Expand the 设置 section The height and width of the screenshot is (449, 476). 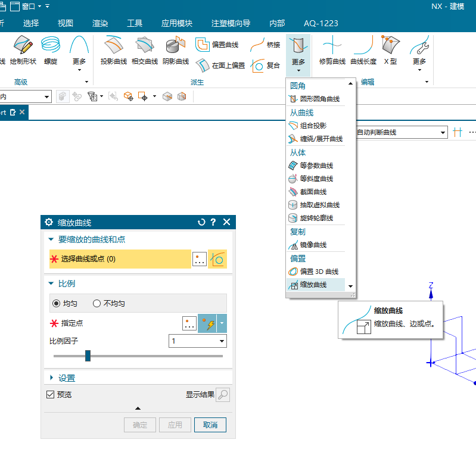pyautogui.click(x=51, y=378)
